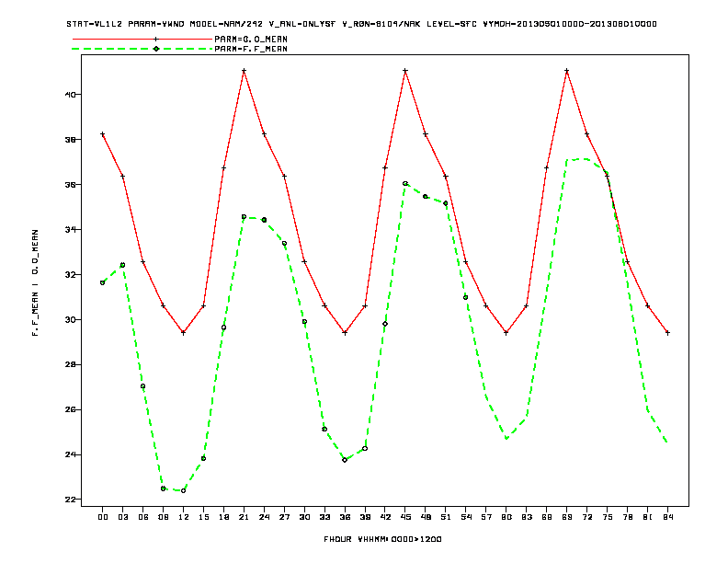Click the x-axis tick label 12
The height and width of the screenshot is (563, 728).
pos(184,517)
